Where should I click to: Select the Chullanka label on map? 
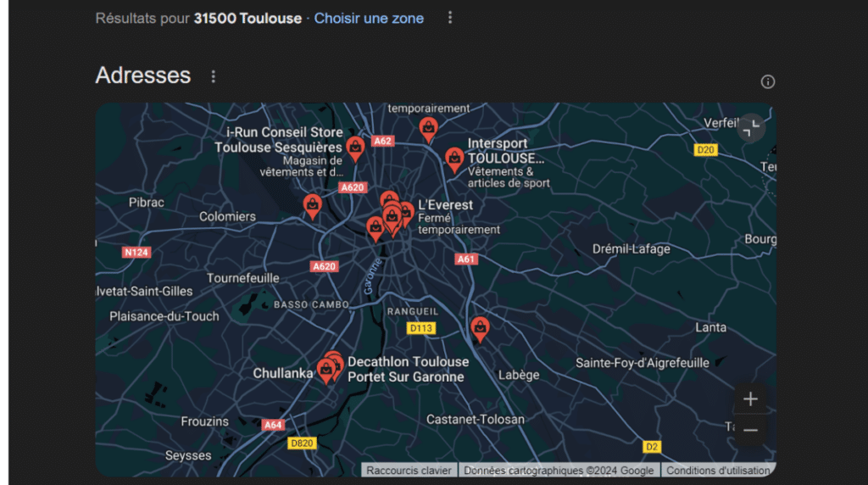(x=283, y=373)
